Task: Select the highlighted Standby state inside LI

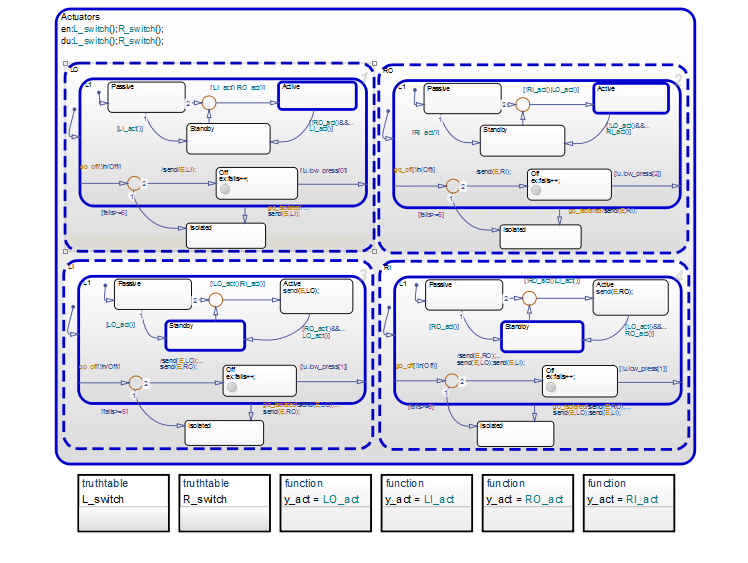Action: click(205, 335)
